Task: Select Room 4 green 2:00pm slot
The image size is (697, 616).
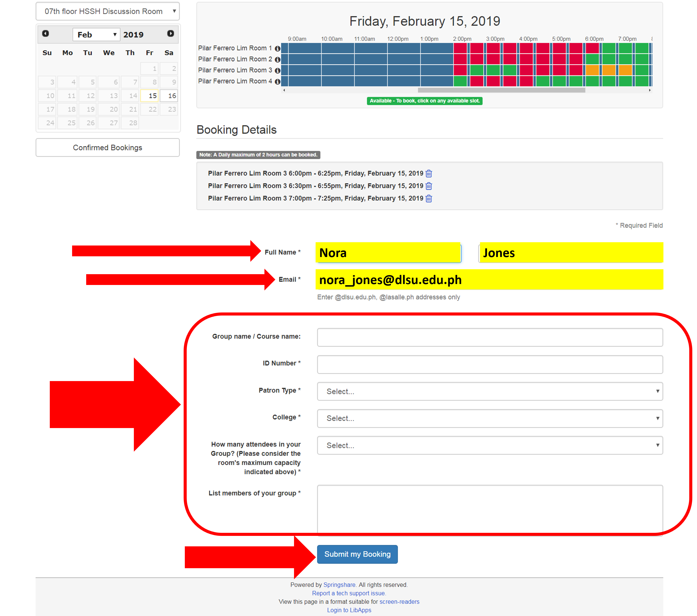Action: tap(460, 82)
